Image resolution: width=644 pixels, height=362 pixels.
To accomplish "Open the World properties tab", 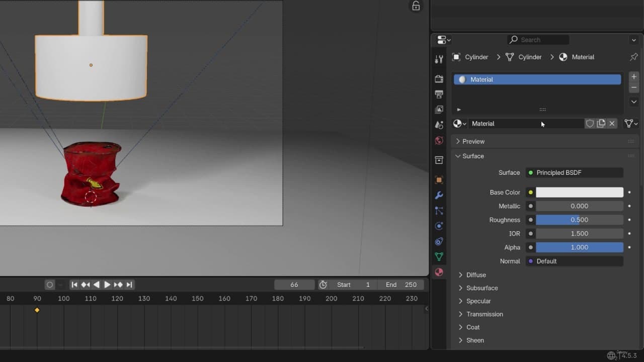I will click(439, 140).
